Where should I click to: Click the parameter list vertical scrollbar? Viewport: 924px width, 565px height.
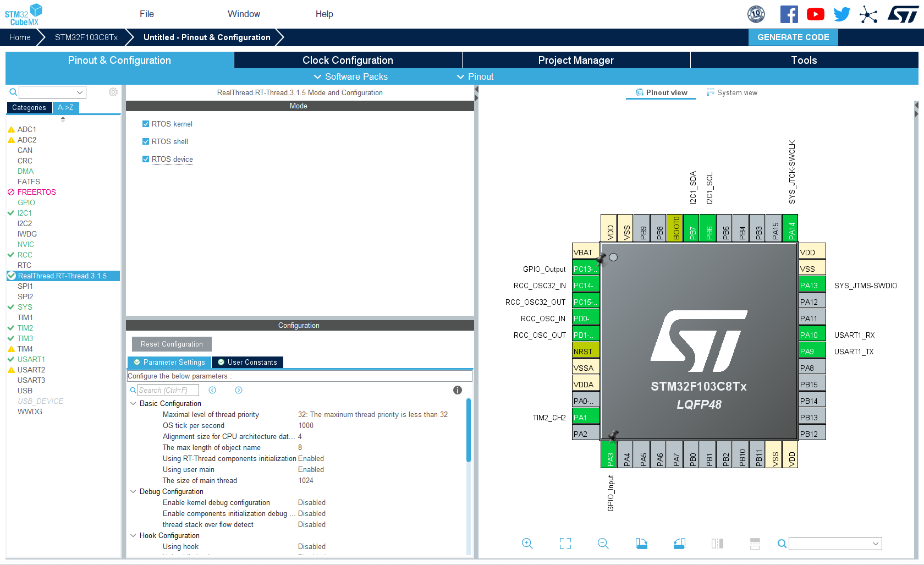point(469,431)
